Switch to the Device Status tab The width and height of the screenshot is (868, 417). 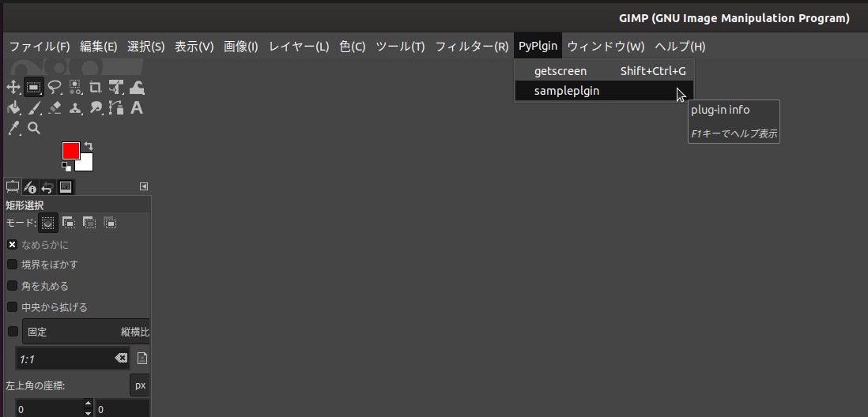[x=30, y=187]
